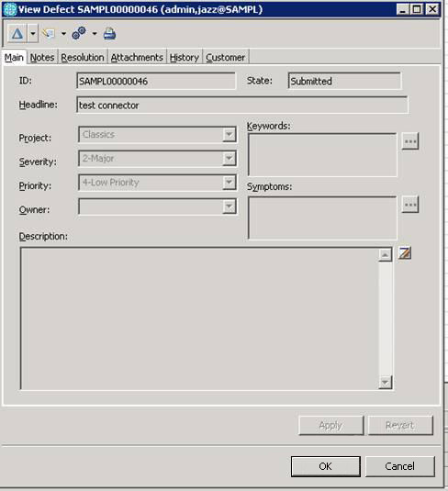The height and width of the screenshot is (491, 448).
Task: Click the application globe icon in title bar
Action: point(9,9)
